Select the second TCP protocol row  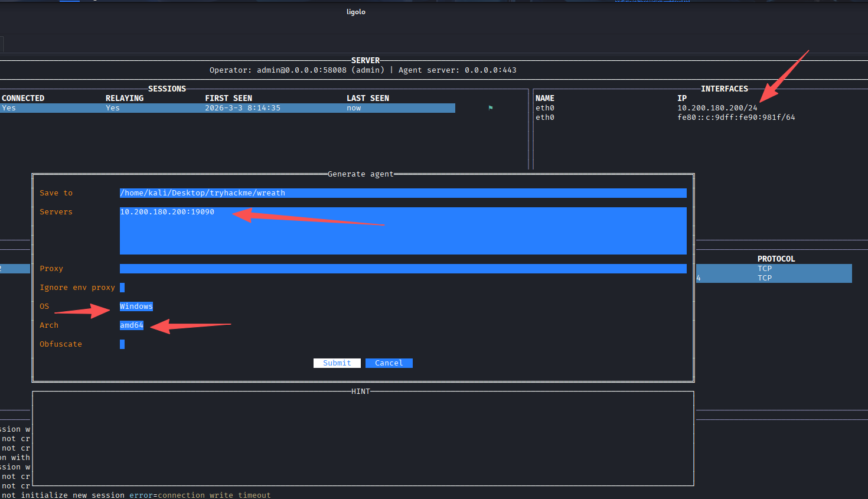774,278
